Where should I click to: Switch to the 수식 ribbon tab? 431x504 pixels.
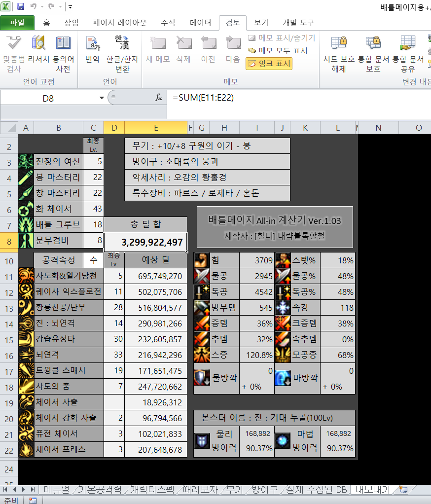click(x=168, y=23)
